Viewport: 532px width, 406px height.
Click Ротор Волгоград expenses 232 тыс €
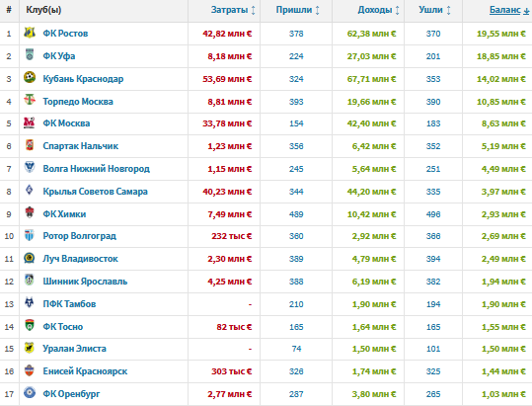232,236
